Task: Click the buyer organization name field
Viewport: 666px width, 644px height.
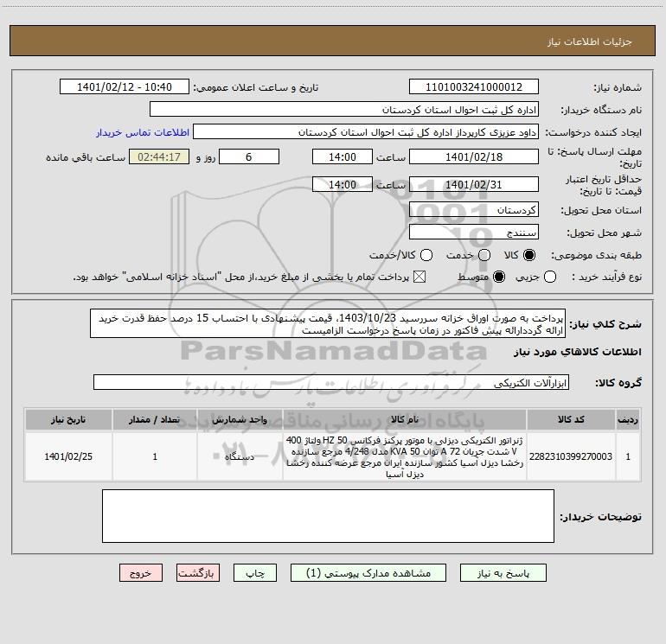Action: pos(344,110)
